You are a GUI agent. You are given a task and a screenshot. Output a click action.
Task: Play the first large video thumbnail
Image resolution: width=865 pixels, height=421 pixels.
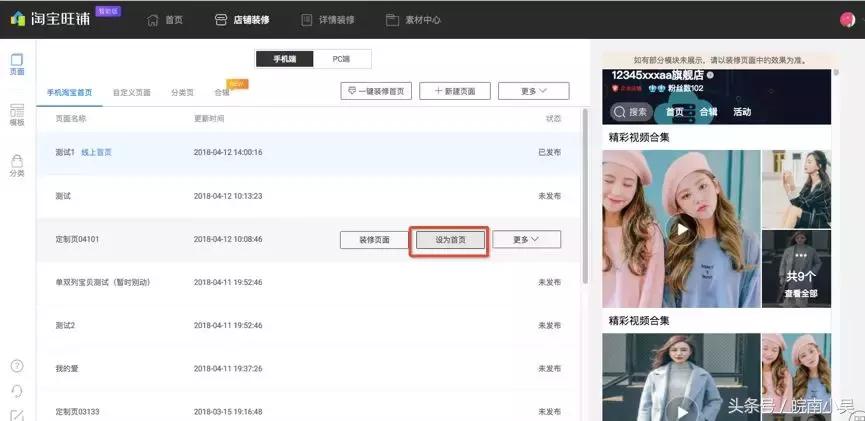681,228
